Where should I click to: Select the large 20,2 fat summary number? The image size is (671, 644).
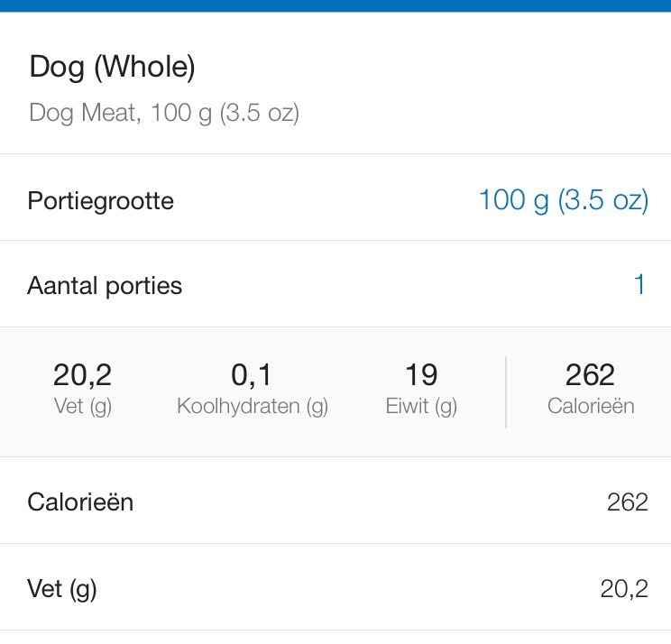pos(82,374)
